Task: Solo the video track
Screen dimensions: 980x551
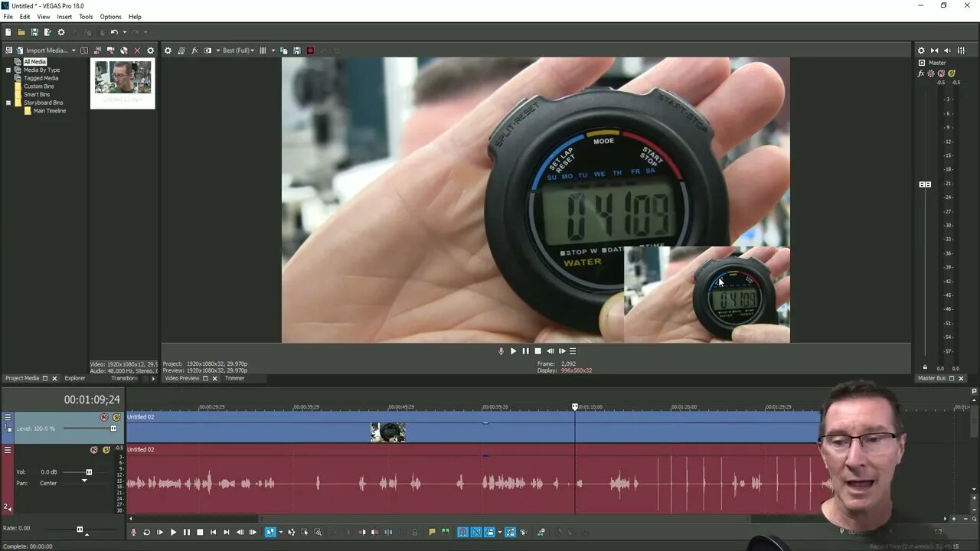Action: tap(116, 417)
